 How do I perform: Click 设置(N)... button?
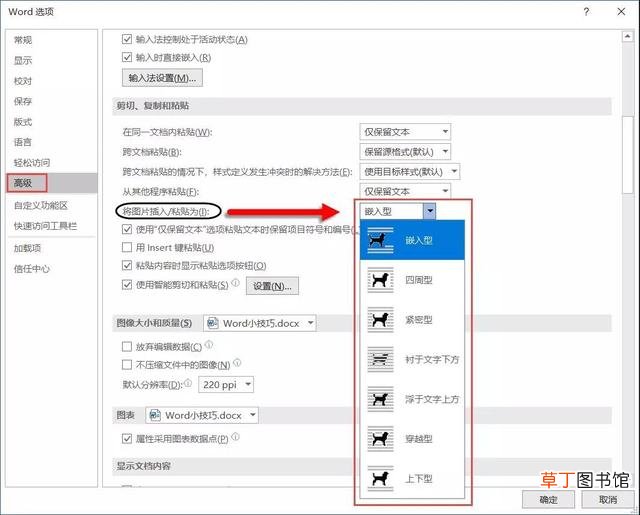272,286
